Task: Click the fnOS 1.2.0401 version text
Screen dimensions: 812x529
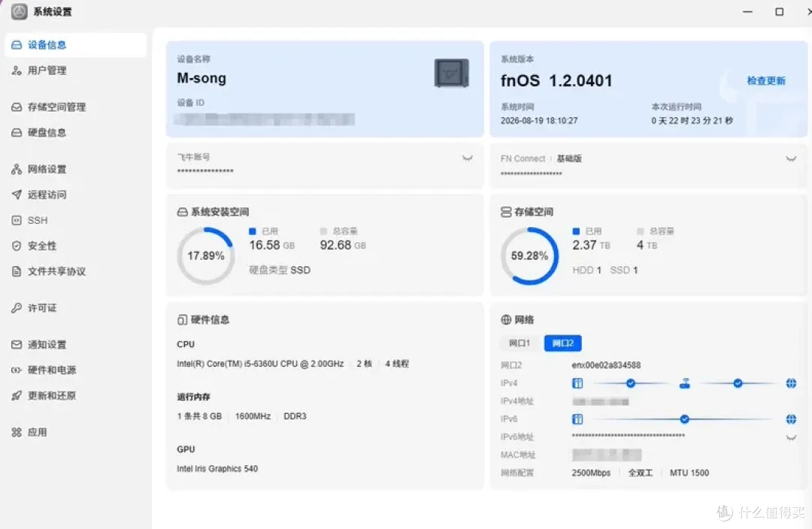Action: tap(556, 80)
